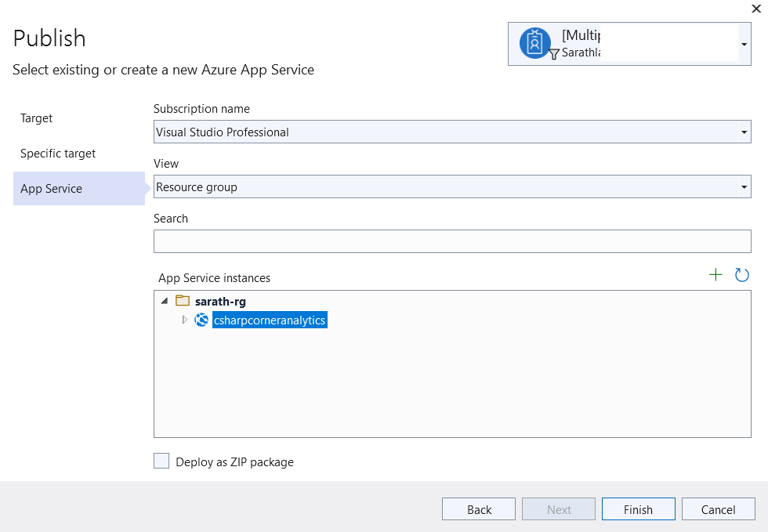The image size is (768, 532).
Task: Expand the csharpcorneranalytics node
Action: tap(185, 320)
